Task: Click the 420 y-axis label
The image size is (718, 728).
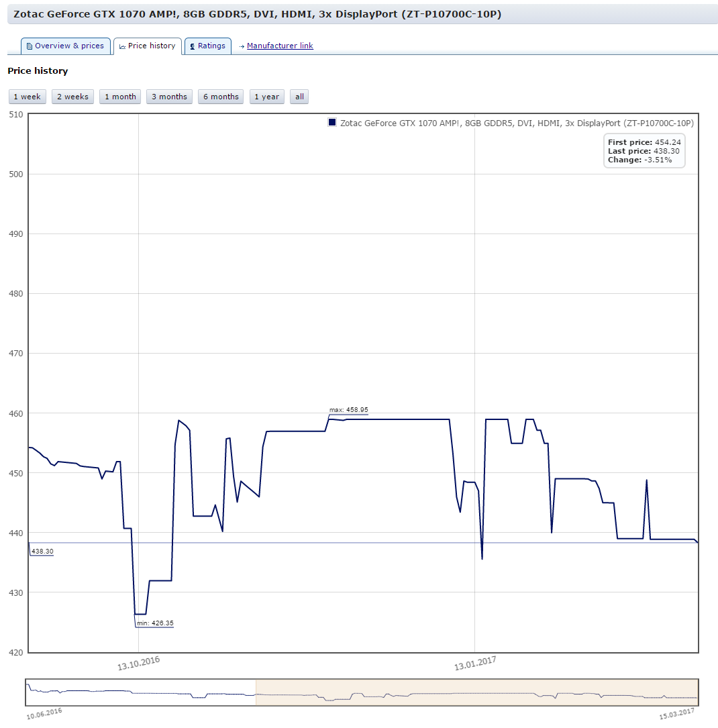Action: click(16, 653)
